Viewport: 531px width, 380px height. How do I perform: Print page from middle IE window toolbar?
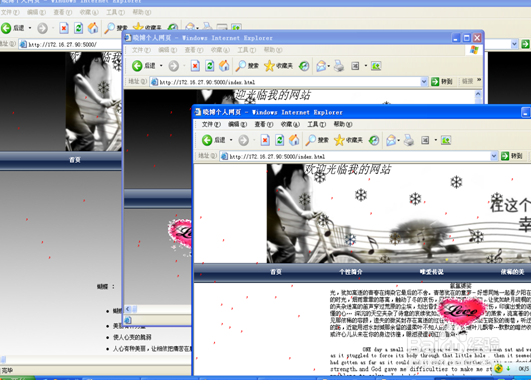pyautogui.click(x=339, y=65)
